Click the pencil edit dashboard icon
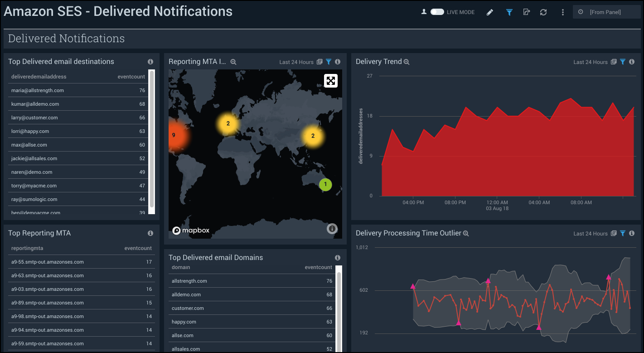 tap(489, 12)
